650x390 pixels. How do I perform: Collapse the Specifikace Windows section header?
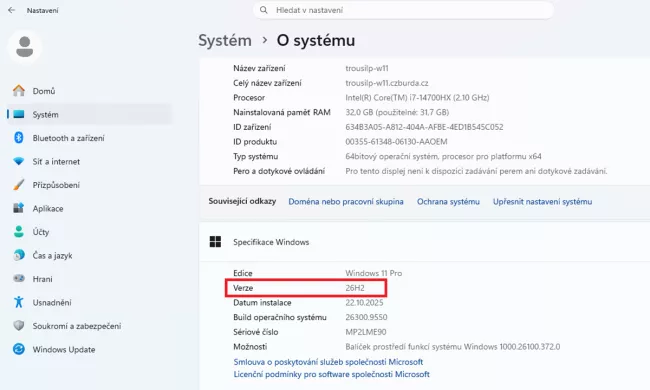coord(424,242)
